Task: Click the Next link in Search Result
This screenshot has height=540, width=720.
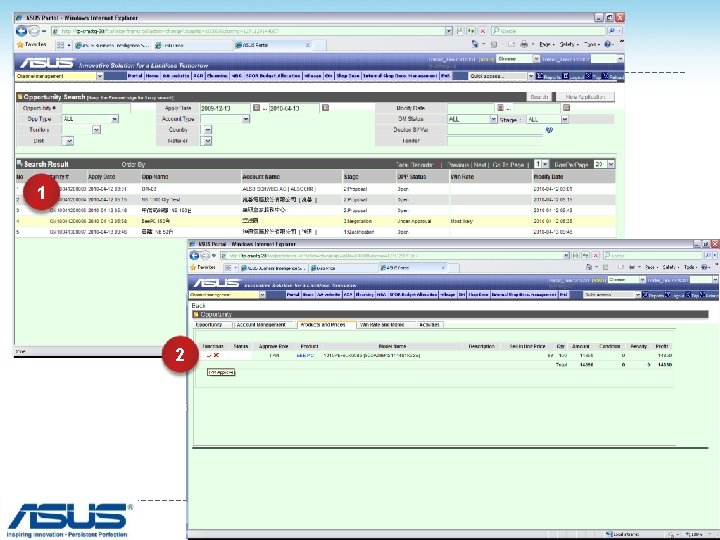Action: tap(480, 164)
